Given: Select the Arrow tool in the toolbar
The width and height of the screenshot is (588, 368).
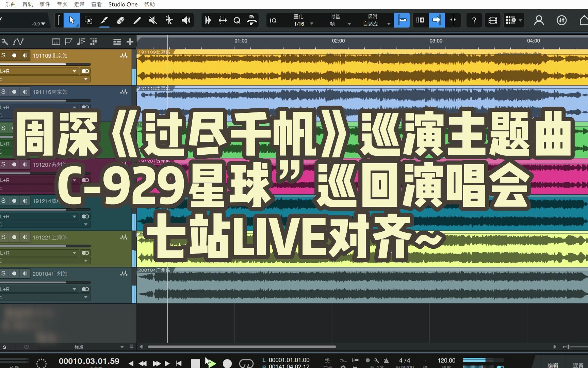Looking at the screenshot, I should point(72,20).
